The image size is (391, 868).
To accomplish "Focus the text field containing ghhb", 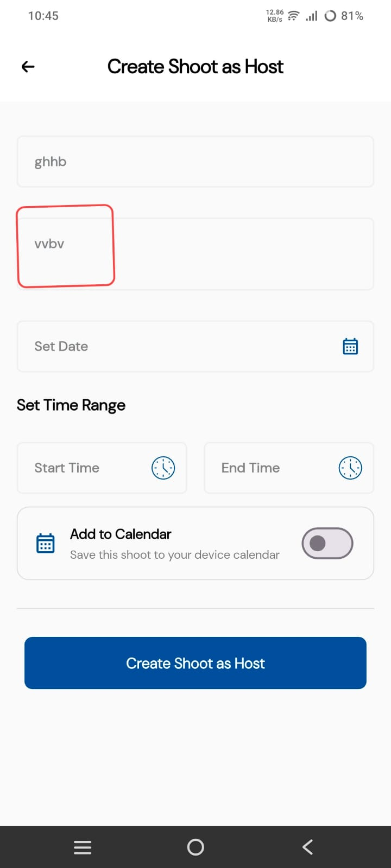I will (x=195, y=162).
